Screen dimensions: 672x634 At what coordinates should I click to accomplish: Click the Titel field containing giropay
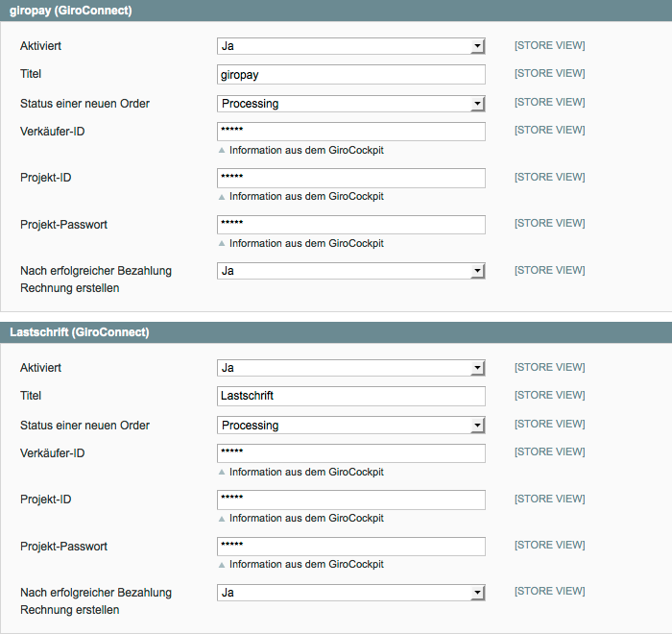pos(351,75)
